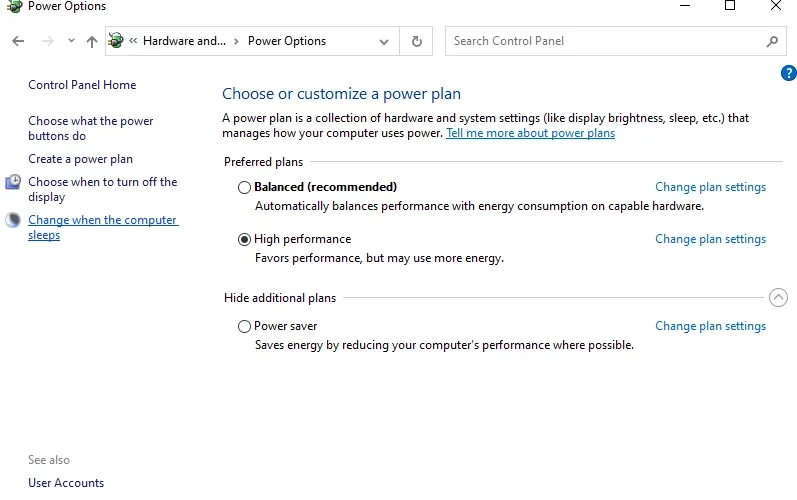Click the refresh icon by the address bar
The width and height of the screenshot is (797, 500).
coord(417,41)
